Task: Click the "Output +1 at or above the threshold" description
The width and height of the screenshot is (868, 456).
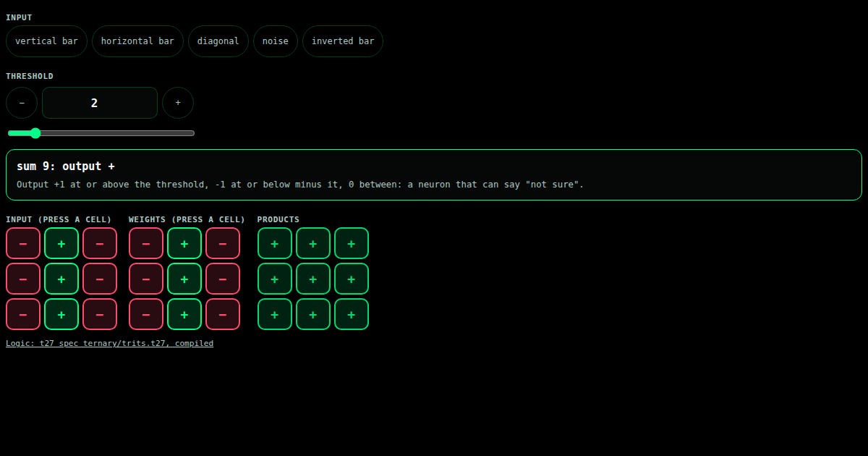Action: [x=300, y=185]
